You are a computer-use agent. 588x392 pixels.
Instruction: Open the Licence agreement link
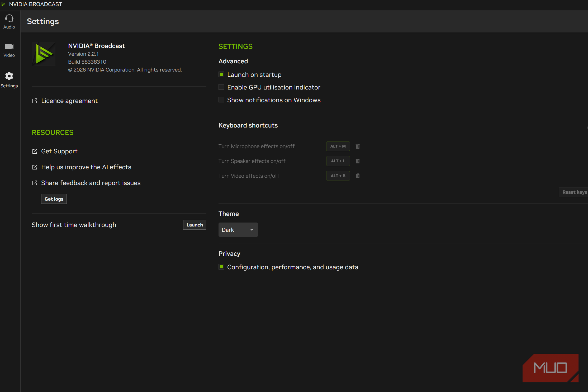pyautogui.click(x=69, y=101)
